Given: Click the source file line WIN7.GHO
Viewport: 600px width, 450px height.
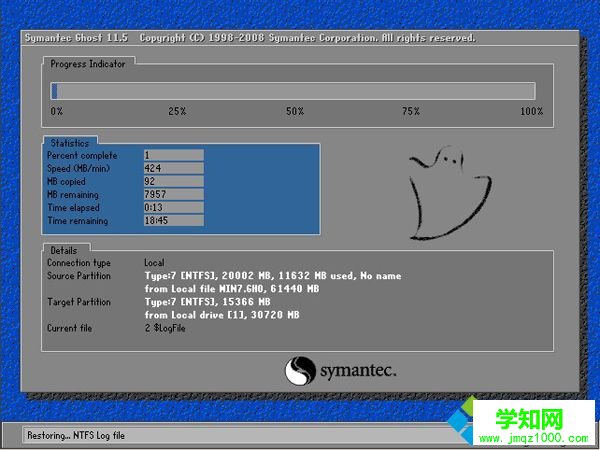Looking at the screenshot, I should (x=232, y=289).
